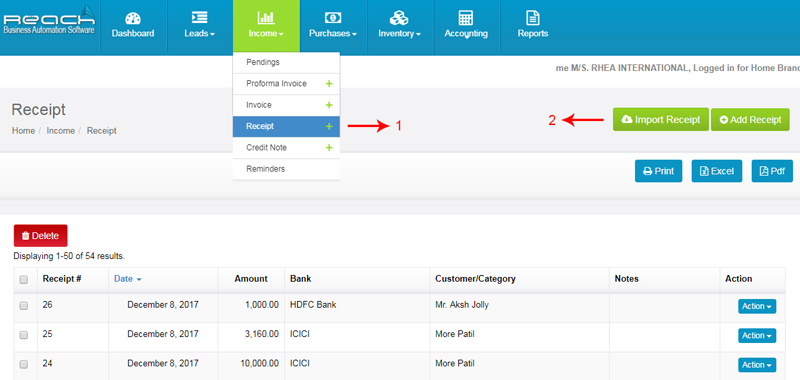Viewport: 800px width, 380px height.
Task: Tick the checkbox for receipt 25
Action: [x=23, y=335]
